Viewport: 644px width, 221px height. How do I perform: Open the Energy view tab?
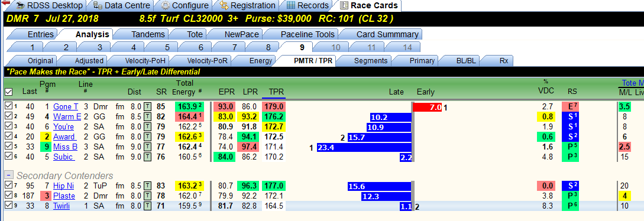click(260, 61)
